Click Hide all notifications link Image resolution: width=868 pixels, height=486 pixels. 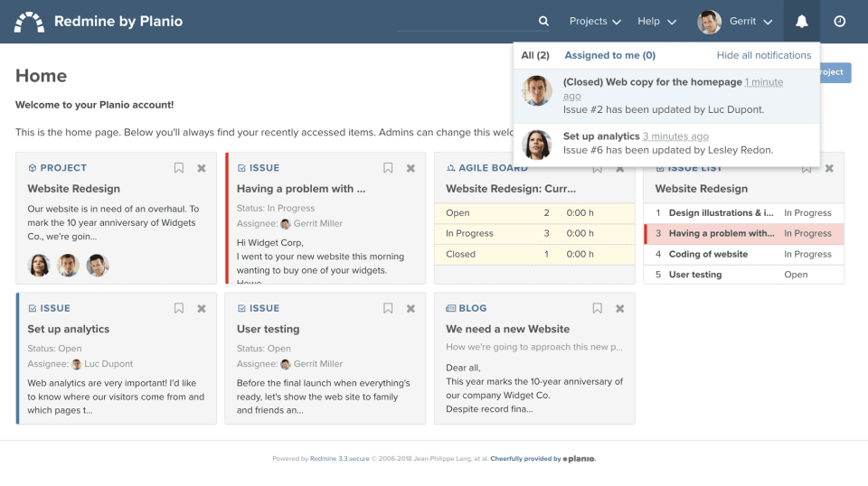point(763,55)
